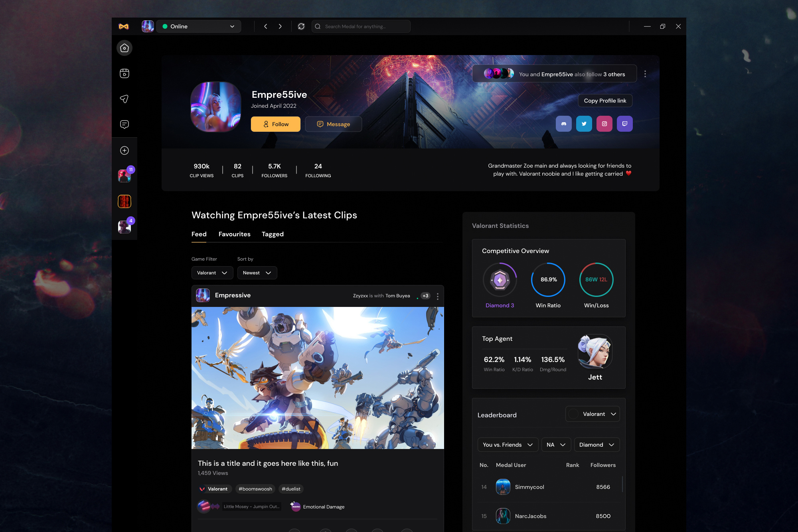Click the Emotional Damage meme tag

click(x=318, y=507)
